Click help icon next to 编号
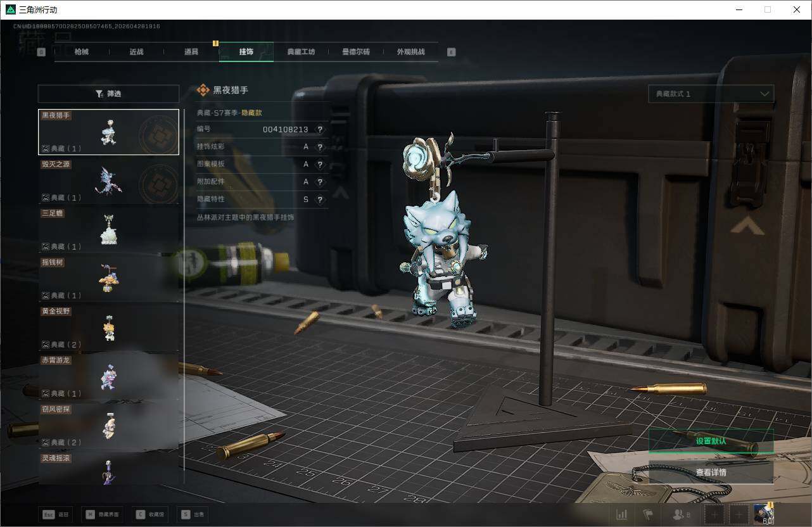 [x=320, y=129]
